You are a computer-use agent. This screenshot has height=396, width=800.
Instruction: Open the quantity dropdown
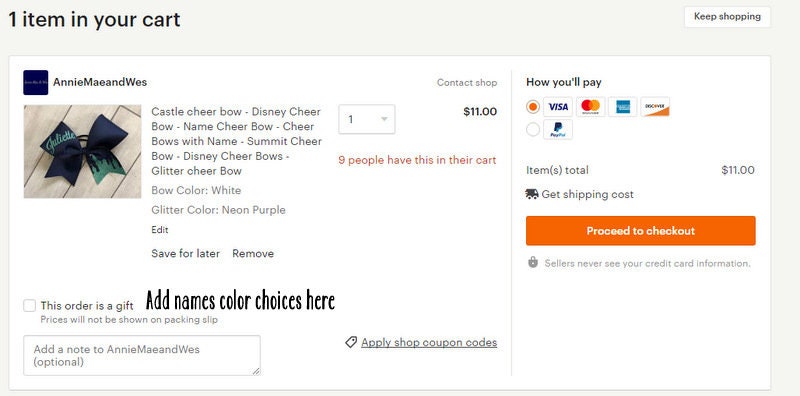pos(366,119)
